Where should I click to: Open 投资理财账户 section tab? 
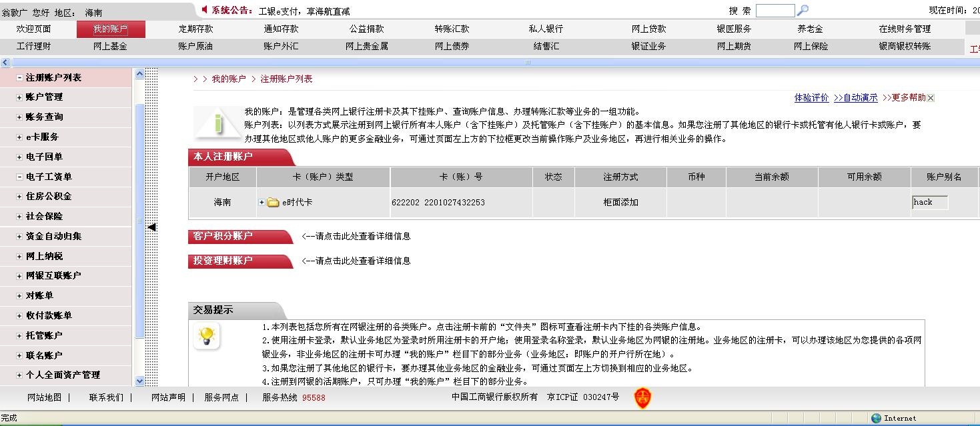tap(240, 261)
